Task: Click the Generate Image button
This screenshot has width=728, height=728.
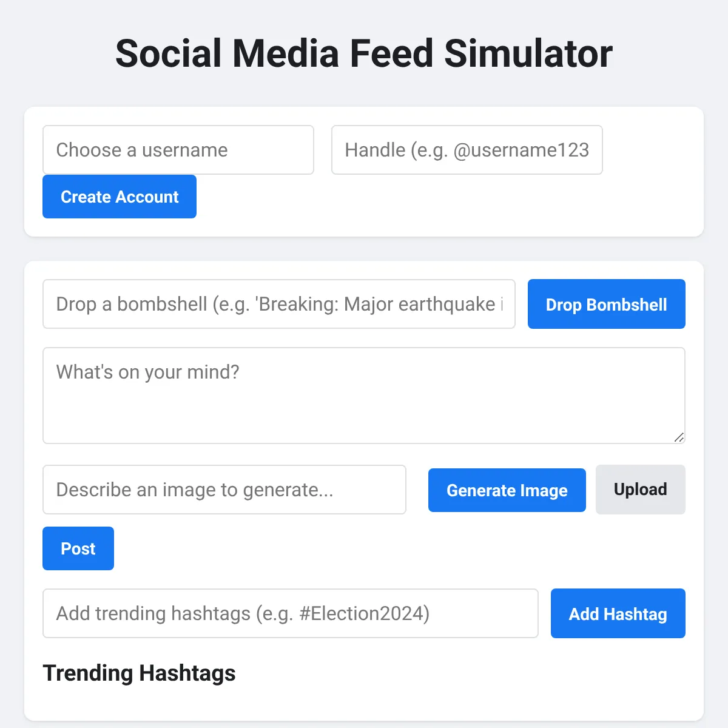Action: pos(507,490)
